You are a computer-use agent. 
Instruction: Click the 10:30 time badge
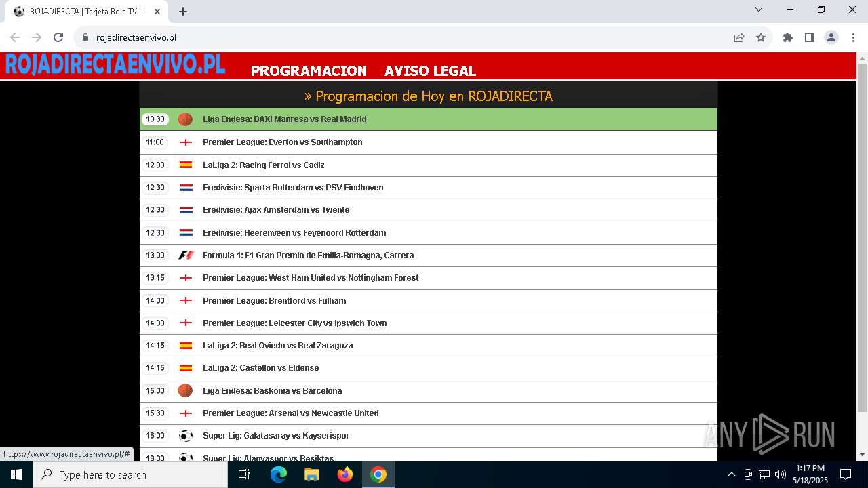click(155, 119)
